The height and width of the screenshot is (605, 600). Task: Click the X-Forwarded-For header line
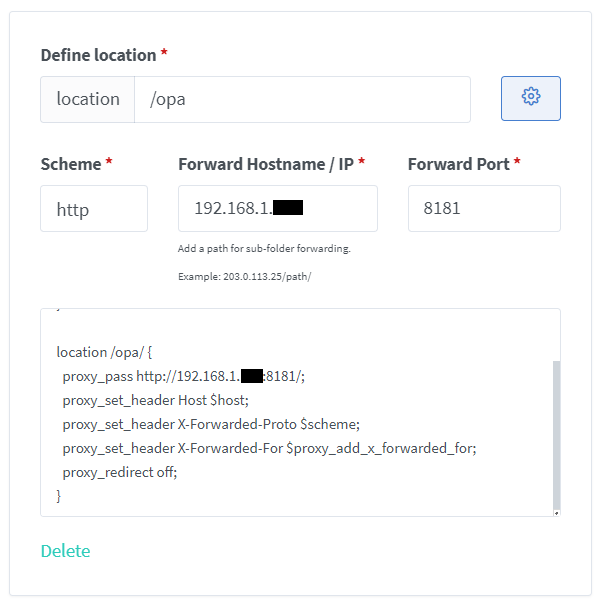269,448
